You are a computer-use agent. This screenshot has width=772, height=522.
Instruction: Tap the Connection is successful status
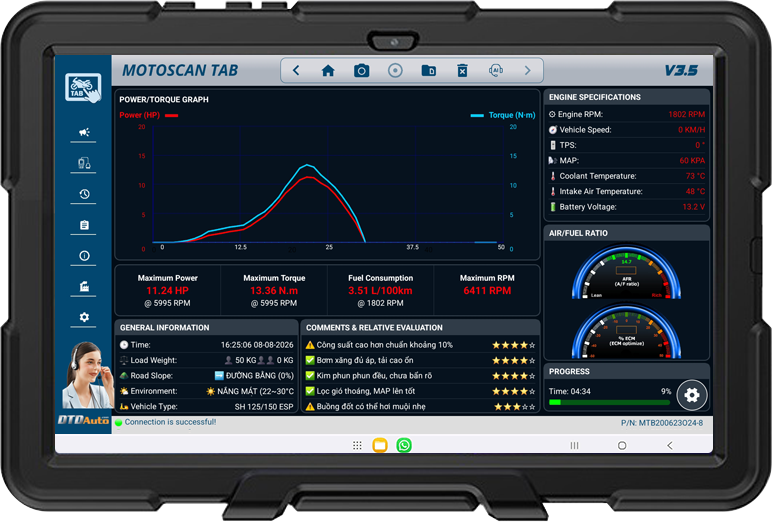pos(170,422)
